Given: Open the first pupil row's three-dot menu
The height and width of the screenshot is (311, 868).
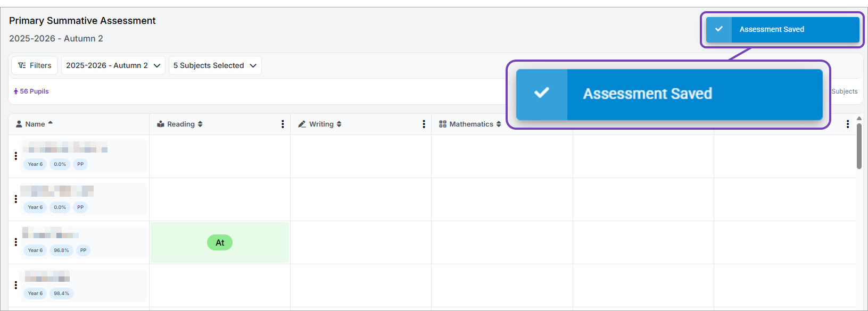Looking at the screenshot, I should [16, 156].
